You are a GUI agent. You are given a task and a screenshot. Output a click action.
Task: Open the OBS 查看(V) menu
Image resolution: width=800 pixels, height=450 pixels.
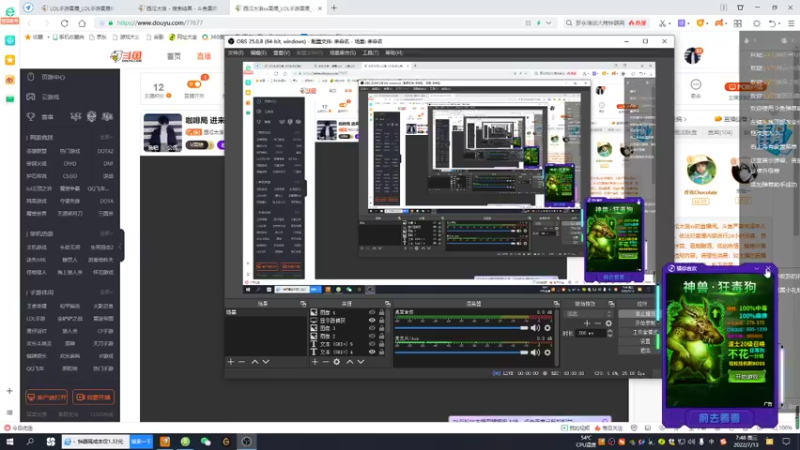click(281, 53)
